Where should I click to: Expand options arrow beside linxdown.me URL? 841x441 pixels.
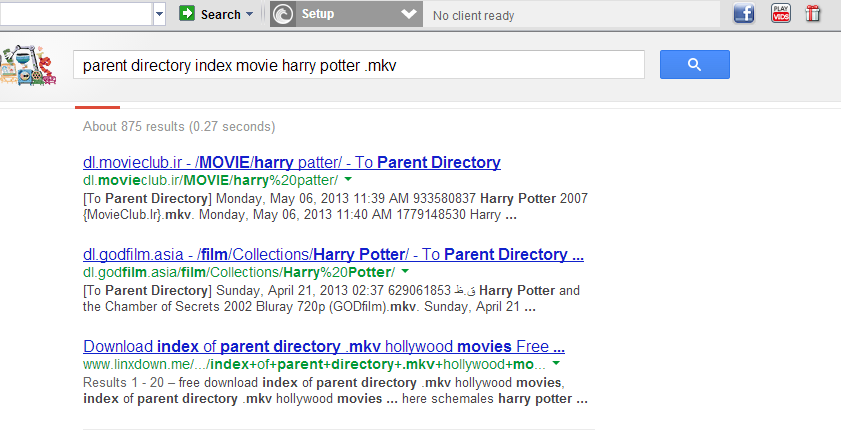click(x=556, y=364)
